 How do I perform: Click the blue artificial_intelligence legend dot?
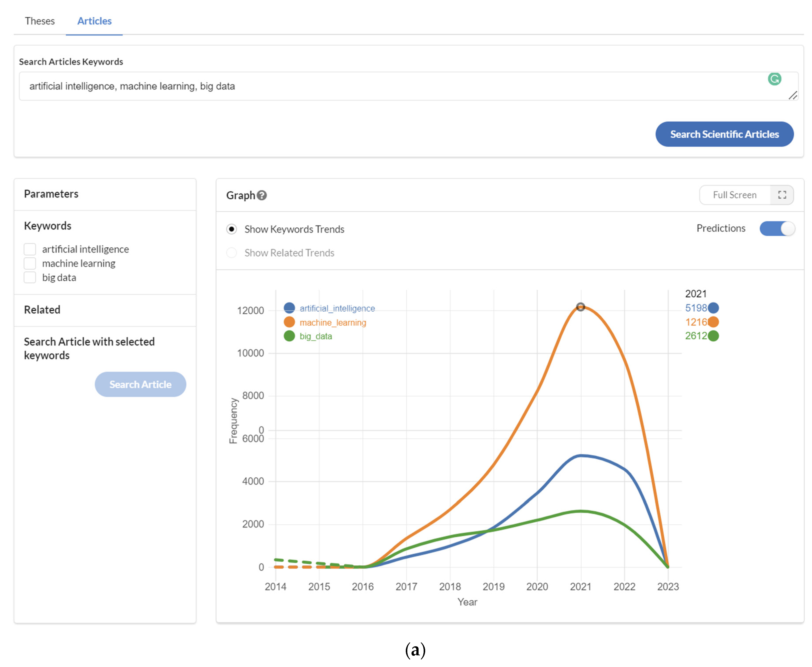pos(289,308)
